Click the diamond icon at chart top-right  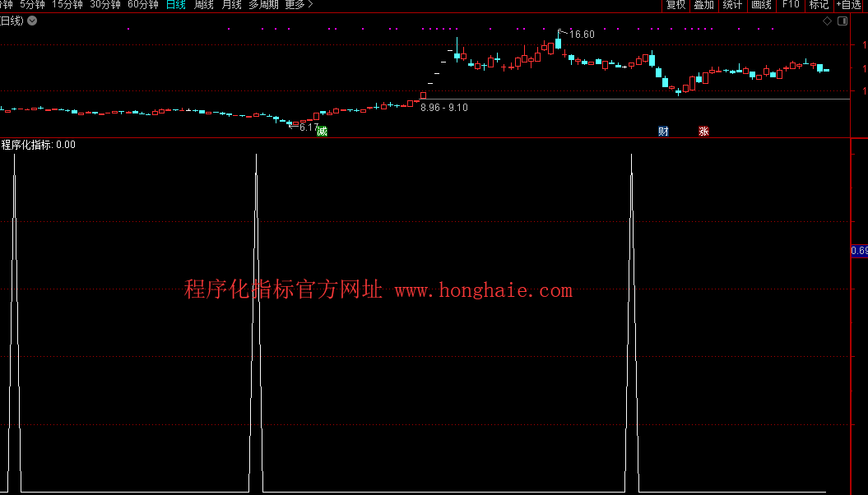pos(827,21)
